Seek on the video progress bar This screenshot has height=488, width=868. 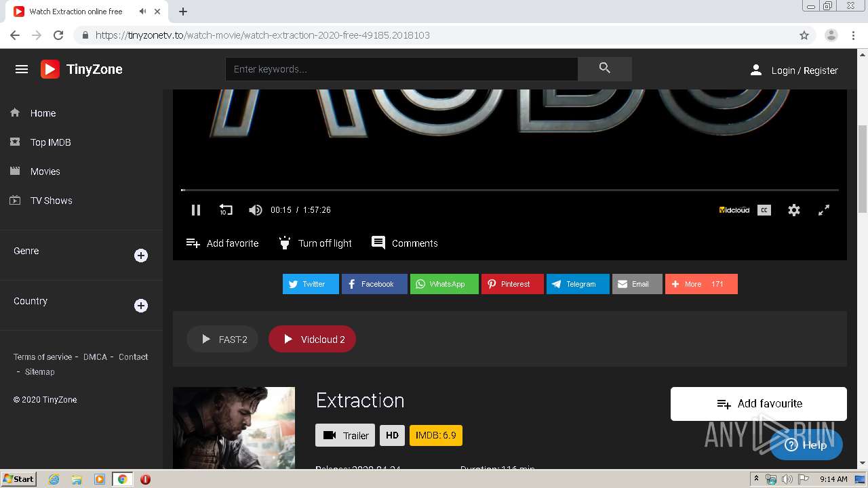(510, 190)
